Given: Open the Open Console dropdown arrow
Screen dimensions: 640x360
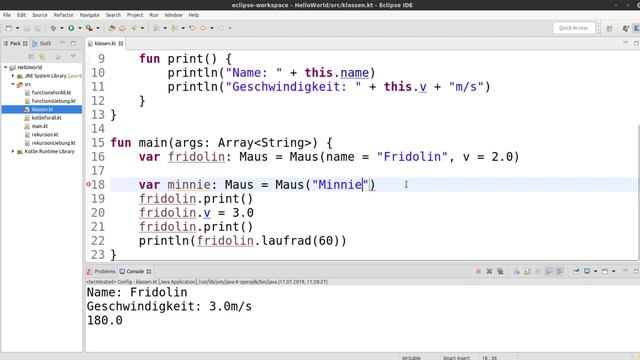Looking at the screenshot, I should coord(613,271).
